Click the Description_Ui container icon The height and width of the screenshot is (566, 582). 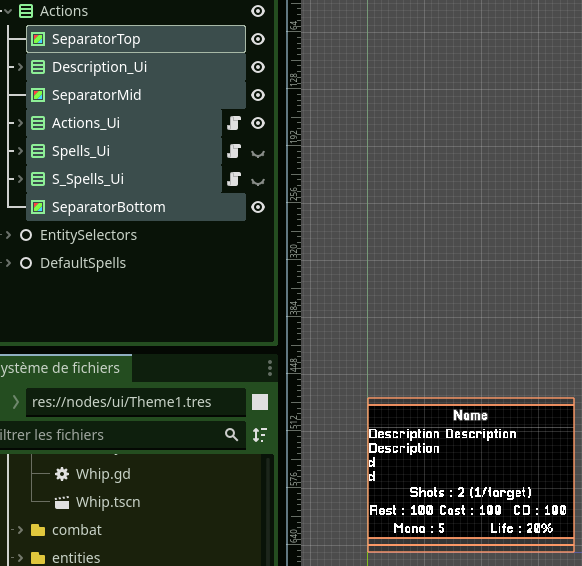point(38,67)
